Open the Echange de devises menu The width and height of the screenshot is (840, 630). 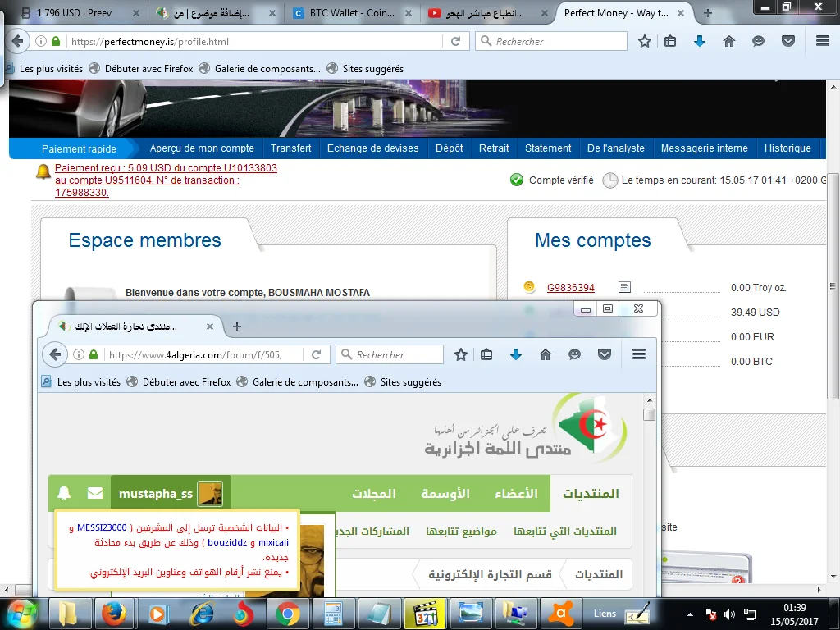point(372,148)
